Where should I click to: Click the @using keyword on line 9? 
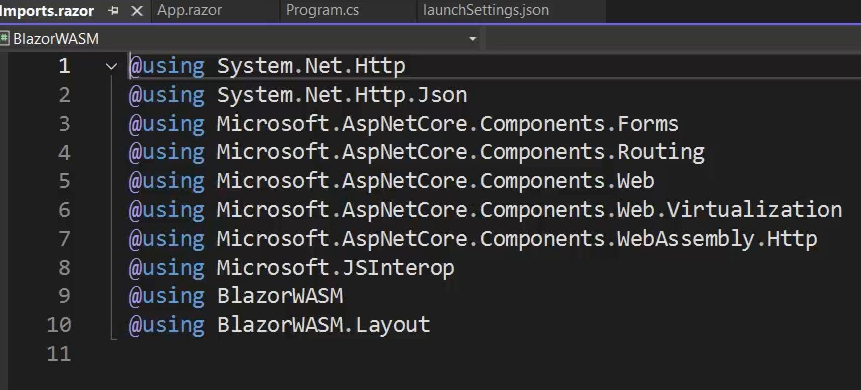pyautogui.click(x=166, y=296)
